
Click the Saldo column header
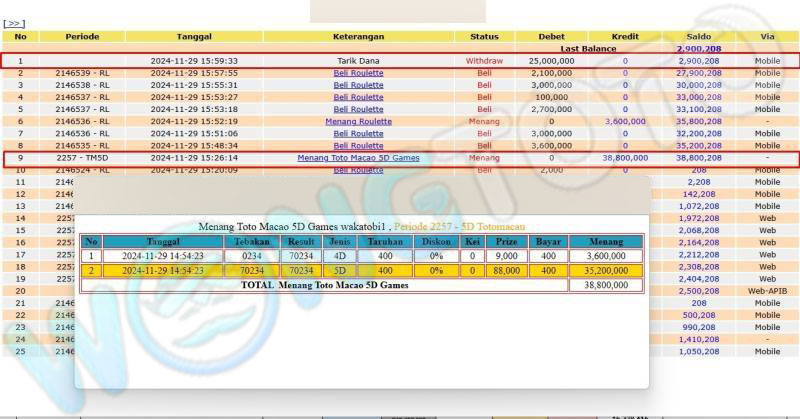tap(697, 36)
